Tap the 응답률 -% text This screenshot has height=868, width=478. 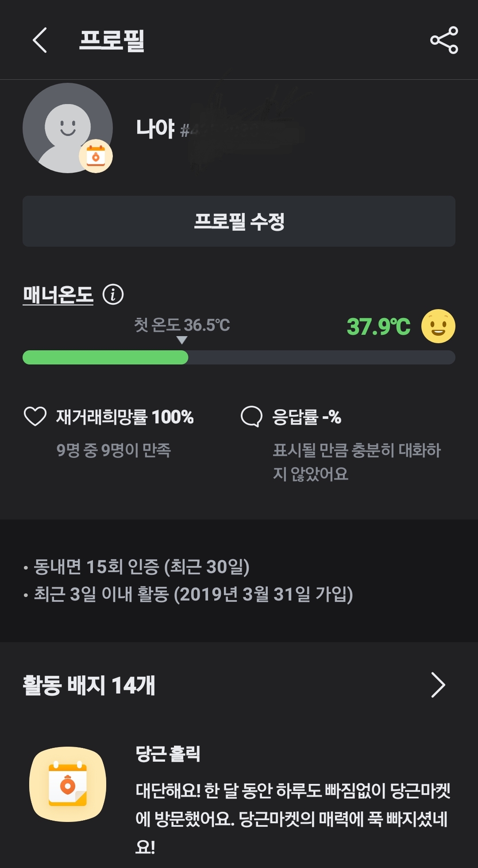click(307, 417)
